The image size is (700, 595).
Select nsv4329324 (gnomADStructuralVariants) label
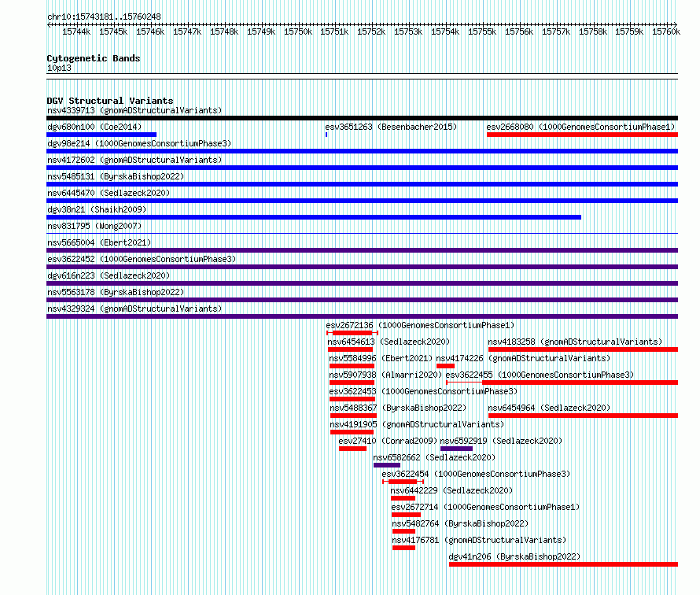pyautogui.click(x=134, y=309)
